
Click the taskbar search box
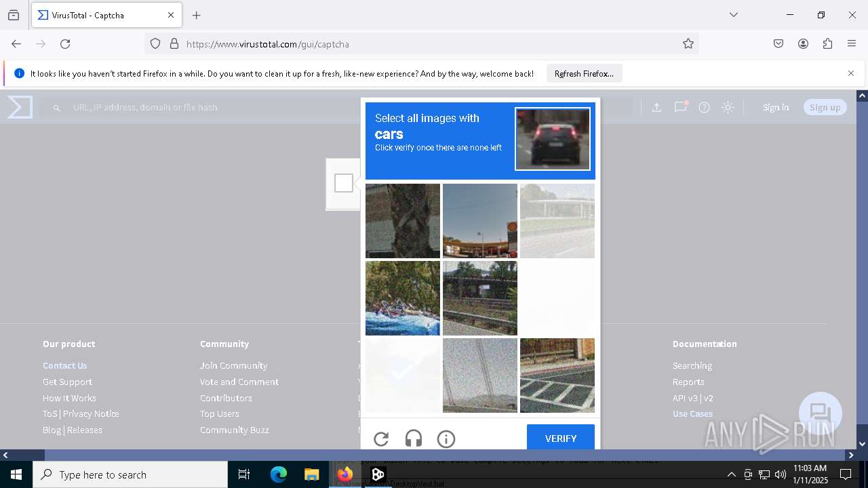coord(130,474)
